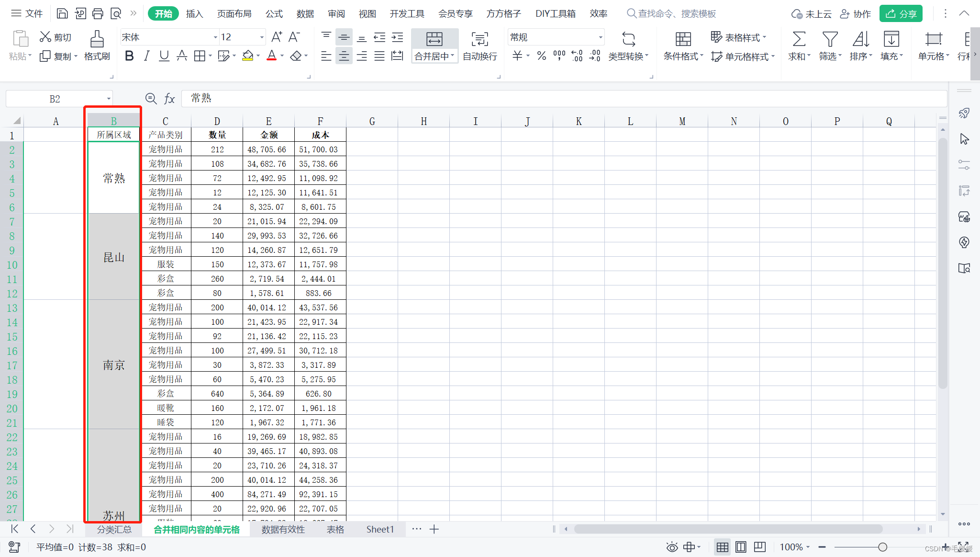Toggle bold formatting
Viewport: 980px width, 557px height.
[129, 56]
